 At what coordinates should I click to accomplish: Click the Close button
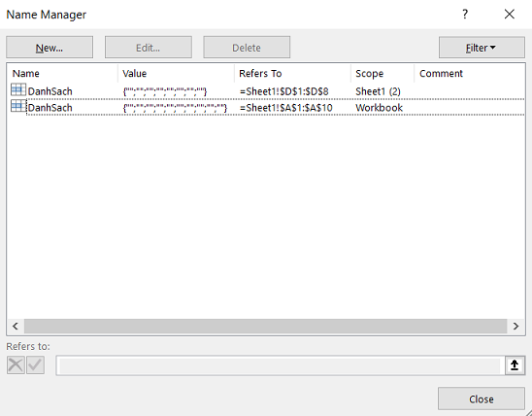pyautogui.click(x=482, y=399)
